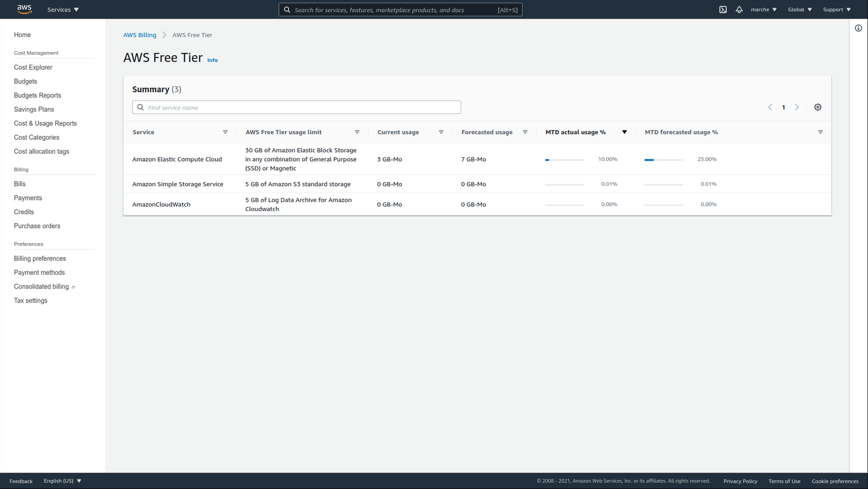The height and width of the screenshot is (489, 868).
Task: Open Purchase orders page
Action: pyautogui.click(x=37, y=226)
